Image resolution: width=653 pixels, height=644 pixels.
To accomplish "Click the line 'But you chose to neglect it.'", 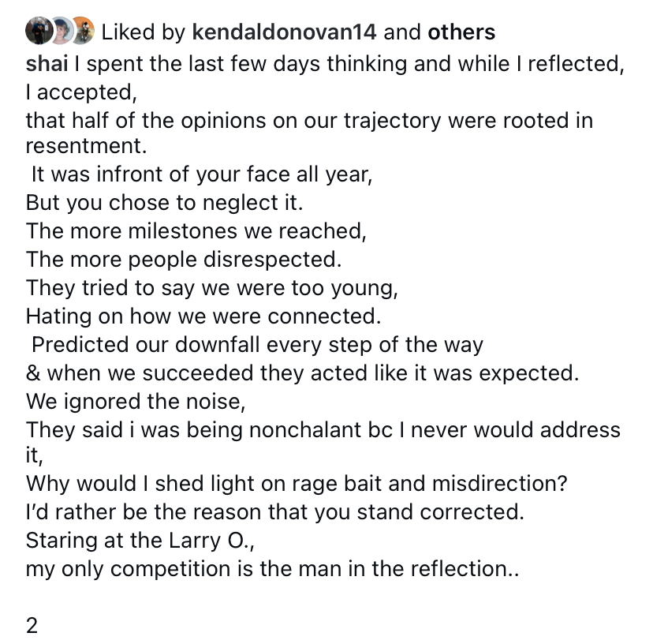I will click(x=165, y=203).
